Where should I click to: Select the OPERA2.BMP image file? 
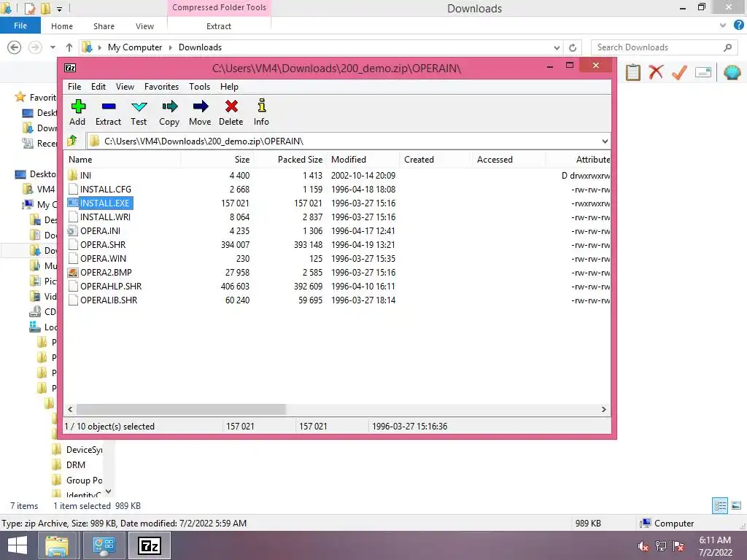click(x=106, y=273)
